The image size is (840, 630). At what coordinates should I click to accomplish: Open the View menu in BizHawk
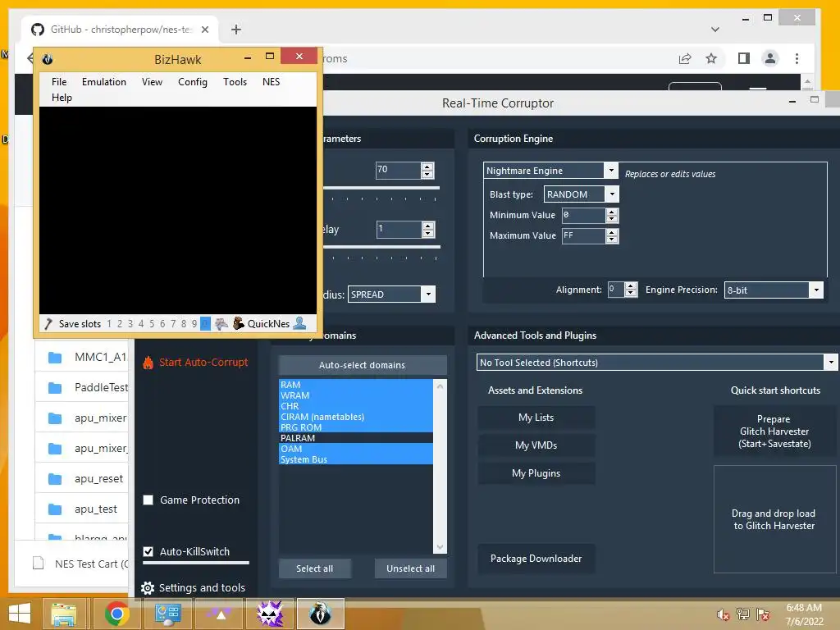click(152, 82)
